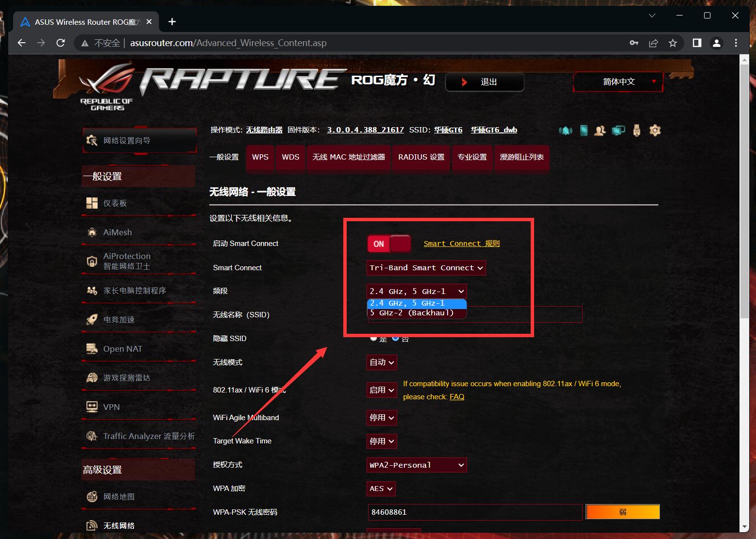
Task: Bookmark this page with the star
Action: (673, 43)
